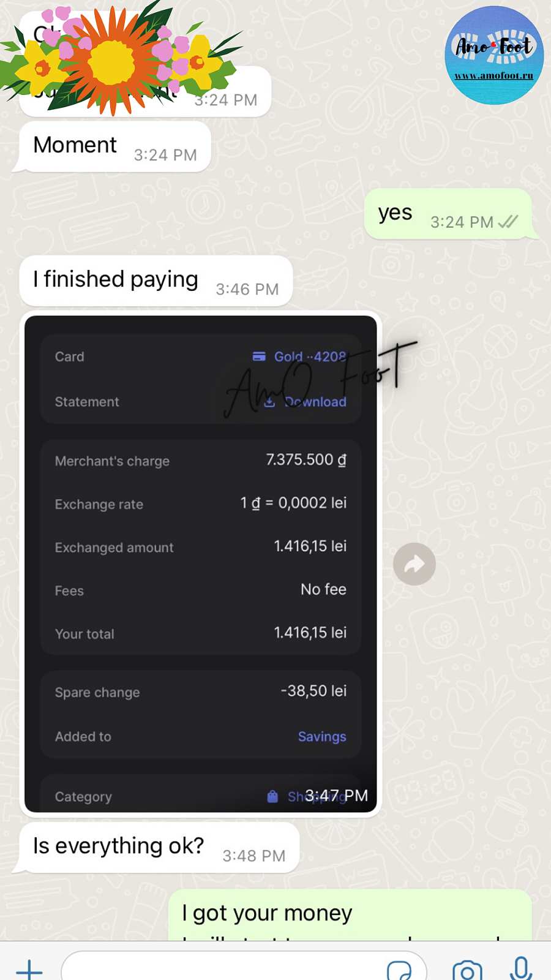This screenshot has height=980, width=551.
Task: Tap the shopping bag category icon
Action: 272,796
